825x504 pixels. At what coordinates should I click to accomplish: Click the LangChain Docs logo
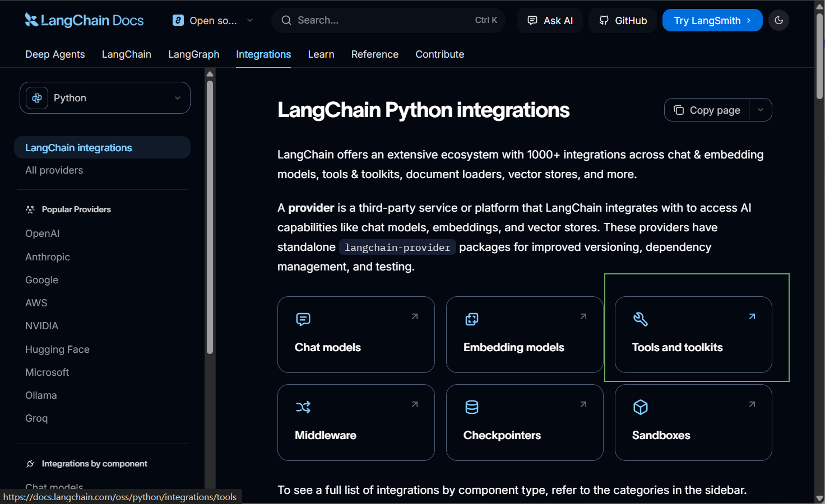pos(84,20)
